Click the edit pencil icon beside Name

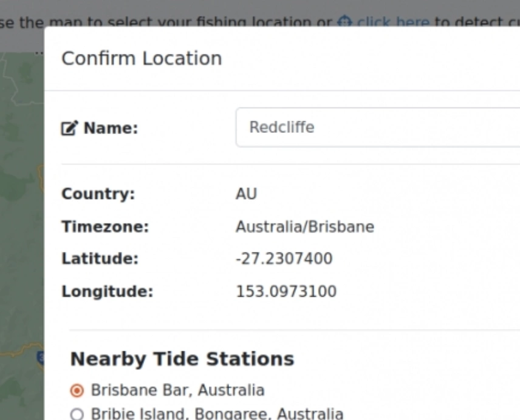coord(69,129)
